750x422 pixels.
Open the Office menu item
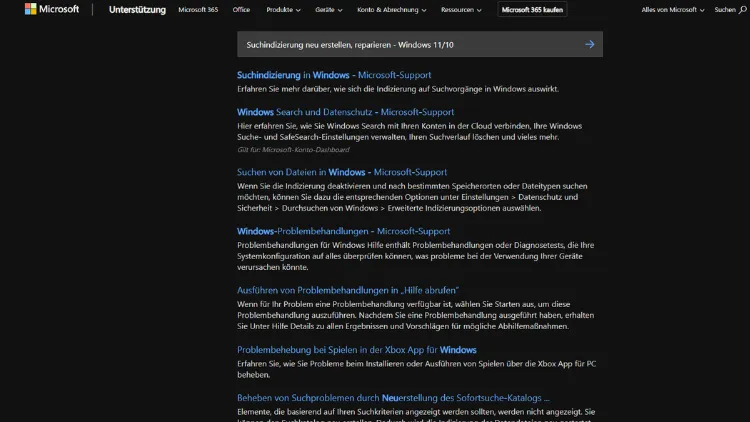point(241,10)
